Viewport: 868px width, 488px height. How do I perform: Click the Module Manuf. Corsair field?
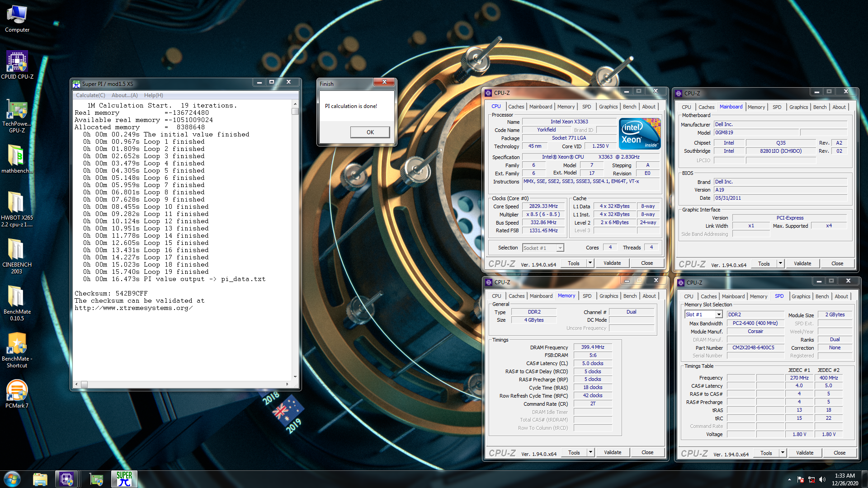point(755,331)
